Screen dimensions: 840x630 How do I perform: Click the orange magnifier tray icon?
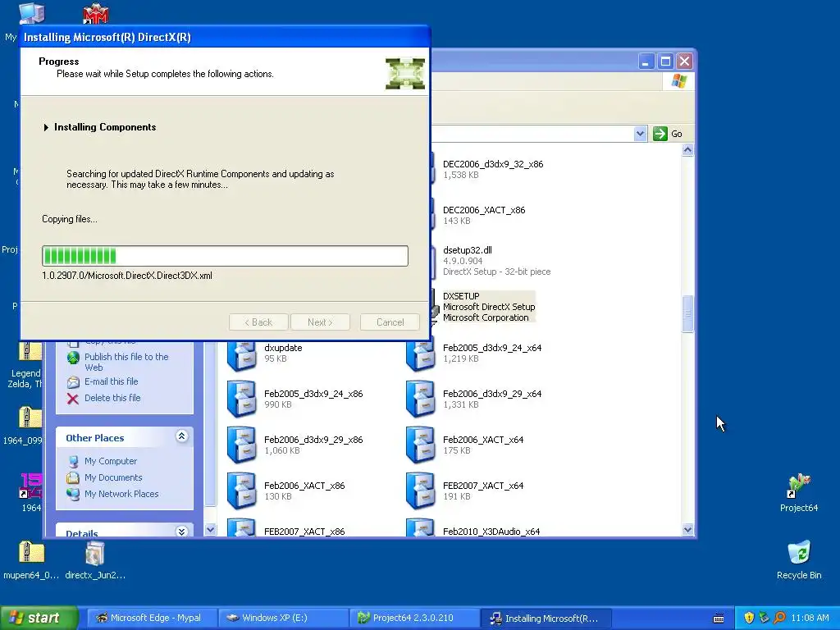pyautogui.click(x=779, y=618)
